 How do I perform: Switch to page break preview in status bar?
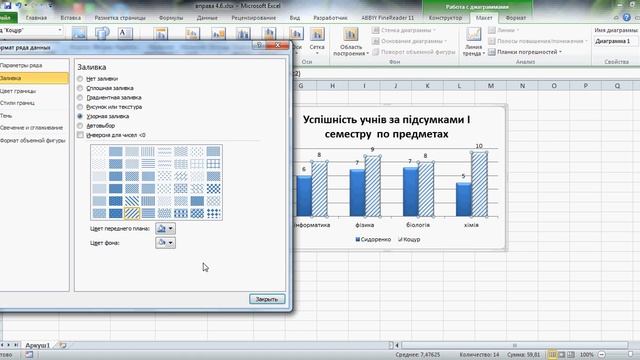(571, 355)
